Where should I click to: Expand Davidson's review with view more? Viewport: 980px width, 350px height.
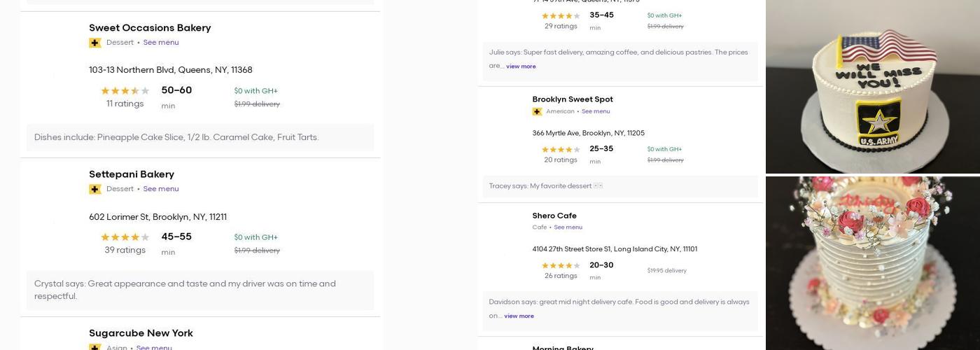click(x=519, y=316)
